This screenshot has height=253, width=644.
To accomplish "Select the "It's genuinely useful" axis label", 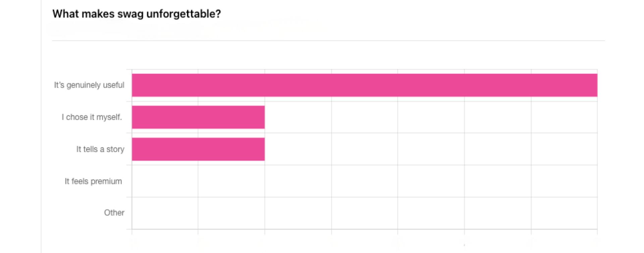I will pos(89,85).
